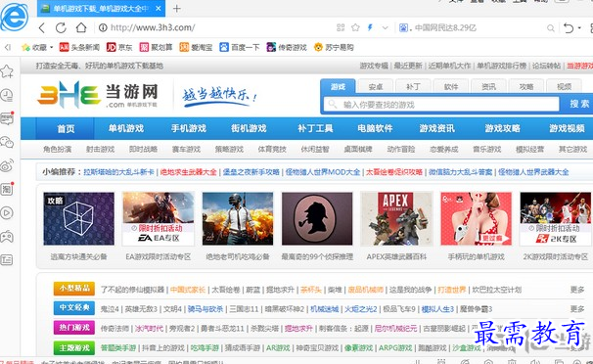
Task: Open the 休闲益智 category link
Action: pyautogui.click(x=315, y=150)
